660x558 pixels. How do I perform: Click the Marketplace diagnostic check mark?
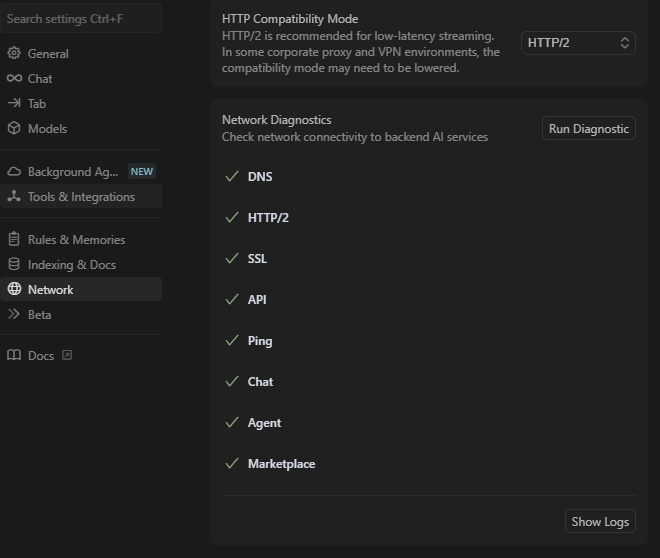tap(232, 464)
